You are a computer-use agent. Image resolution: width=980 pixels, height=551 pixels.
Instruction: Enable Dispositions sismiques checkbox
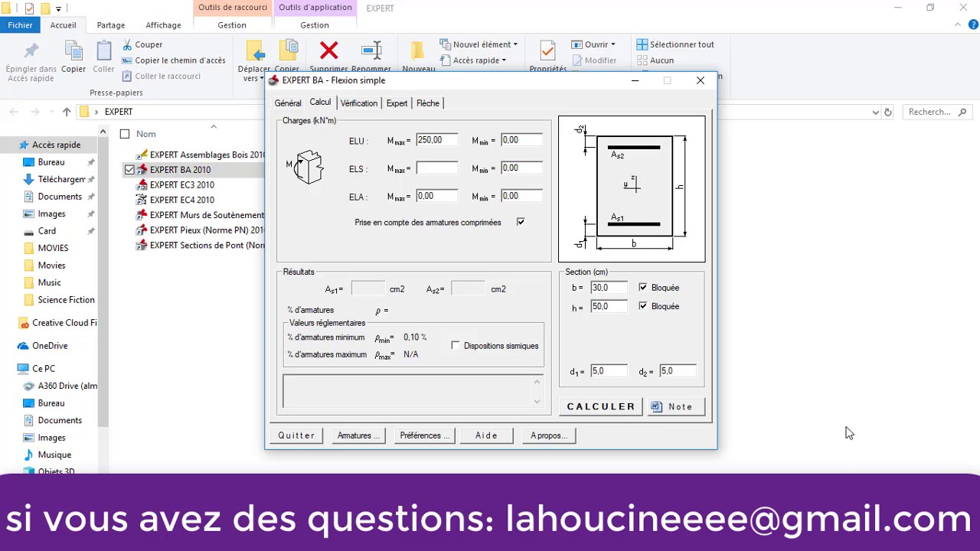[456, 346]
